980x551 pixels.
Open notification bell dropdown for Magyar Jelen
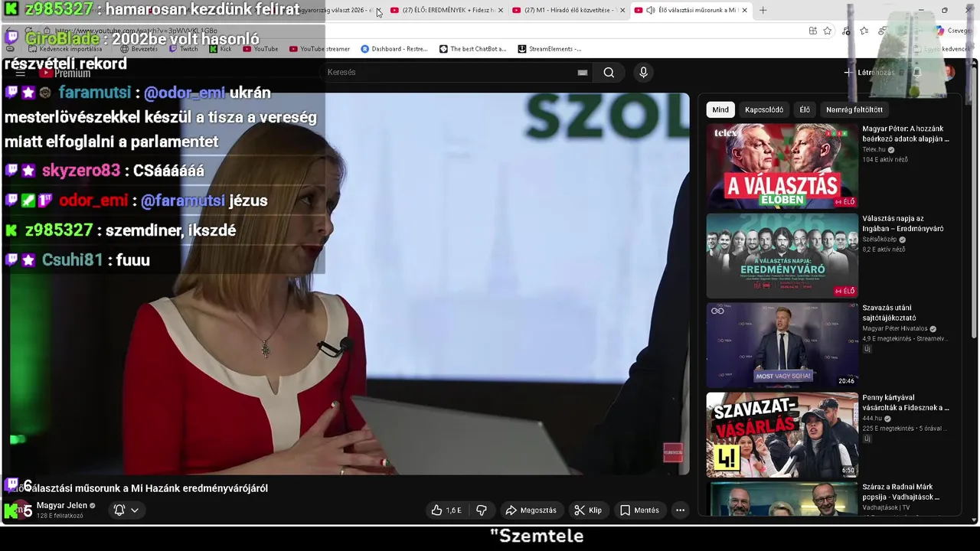(126, 510)
